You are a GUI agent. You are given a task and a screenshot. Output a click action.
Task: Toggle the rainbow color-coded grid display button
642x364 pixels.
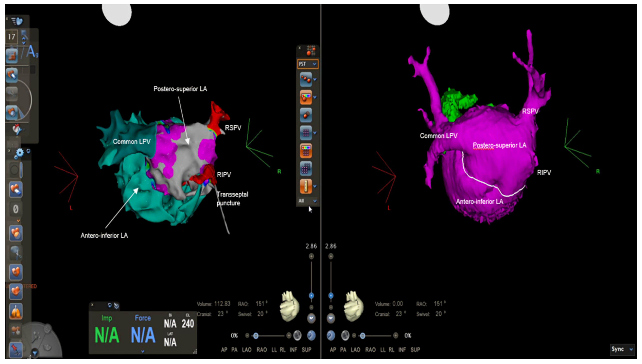click(x=306, y=151)
